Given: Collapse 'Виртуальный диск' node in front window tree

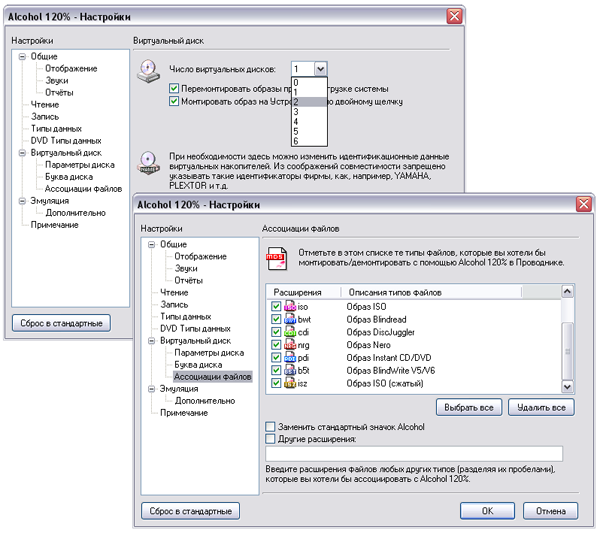Looking at the screenshot, I should (152, 341).
